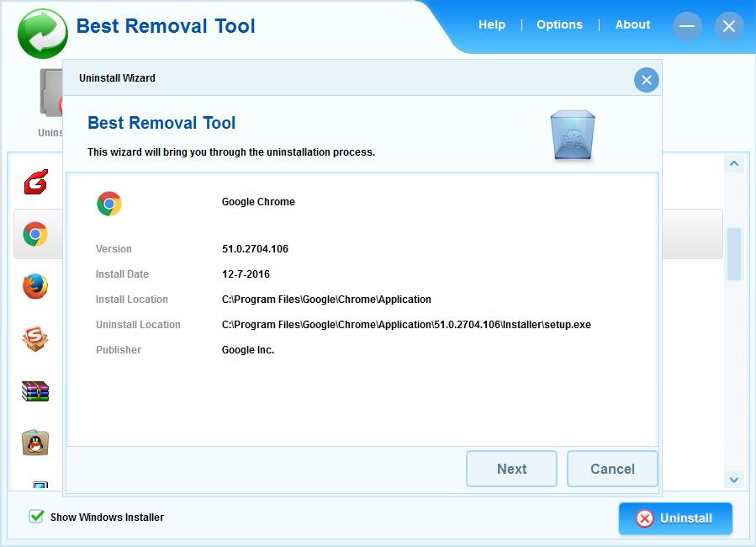Viewport: 756px width, 547px height.
Task: Click the blue recycle bin wizard icon
Action: tap(573, 135)
